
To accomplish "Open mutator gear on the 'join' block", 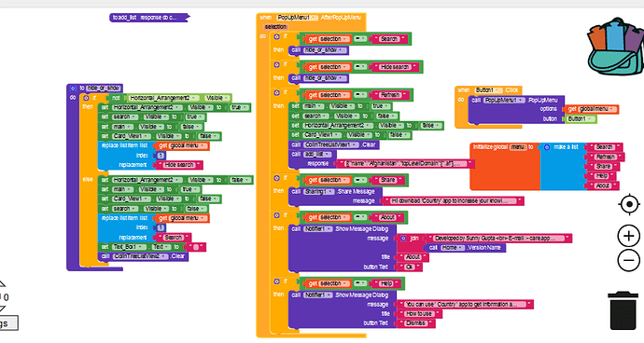I will tap(403, 239).
